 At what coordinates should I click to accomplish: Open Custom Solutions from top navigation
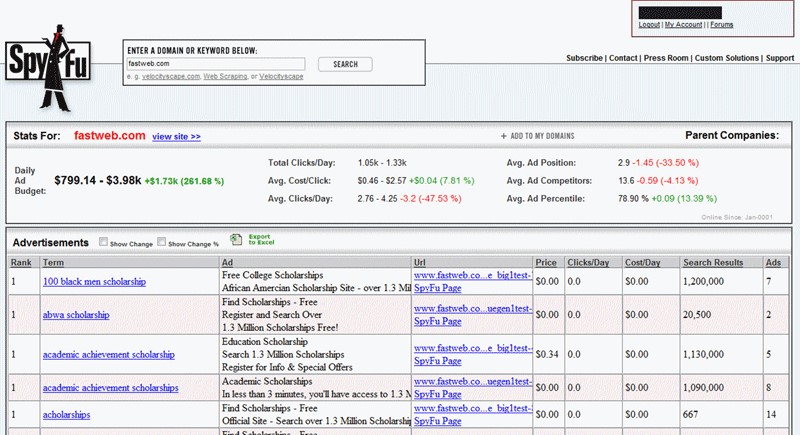[727, 58]
